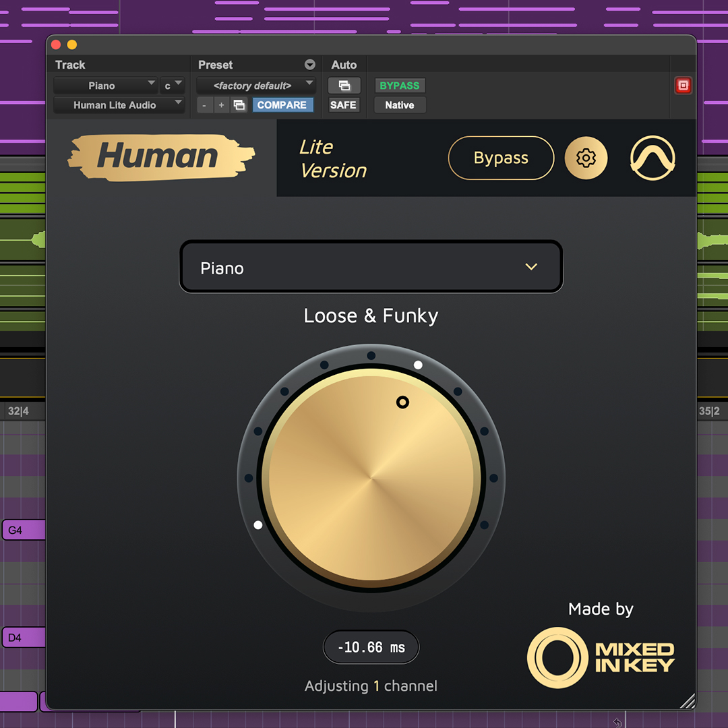Open the Piano track selector dropdown

pyautogui.click(x=105, y=86)
